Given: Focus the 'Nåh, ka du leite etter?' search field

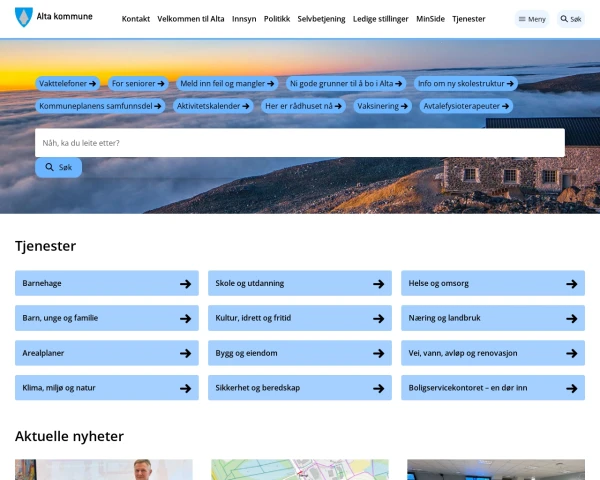Looking at the screenshot, I should (x=299, y=143).
